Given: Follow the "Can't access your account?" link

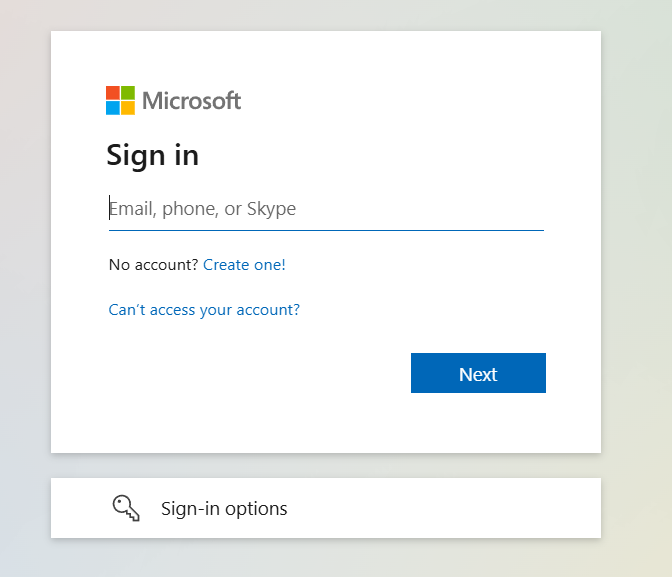Looking at the screenshot, I should (x=204, y=310).
